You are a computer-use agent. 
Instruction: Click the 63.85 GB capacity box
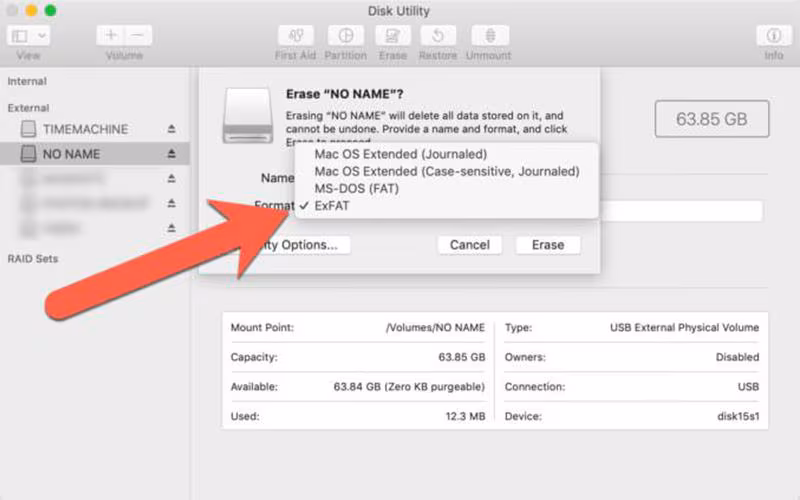[712, 119]
